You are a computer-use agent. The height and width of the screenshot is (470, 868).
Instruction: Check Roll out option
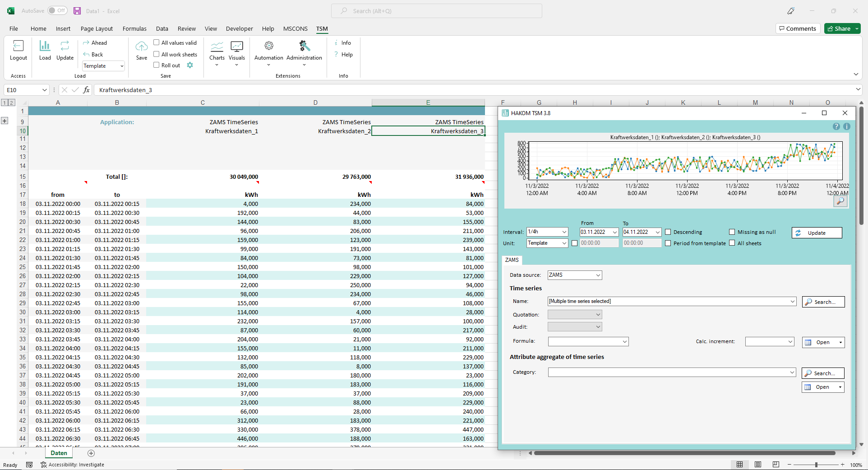[x=157, y=65]
